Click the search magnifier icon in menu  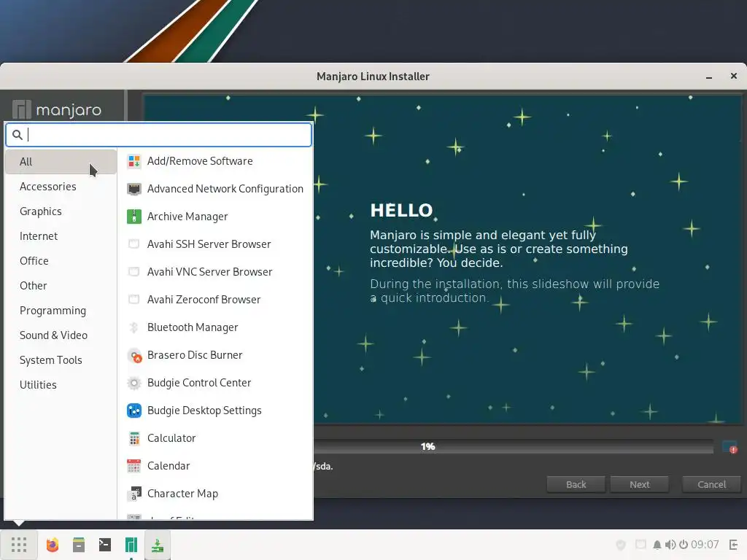18,135
